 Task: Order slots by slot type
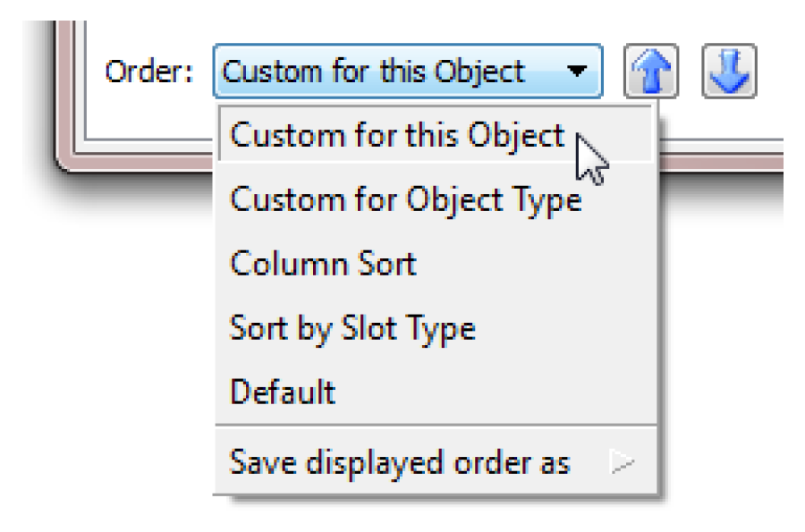point(352,328)
